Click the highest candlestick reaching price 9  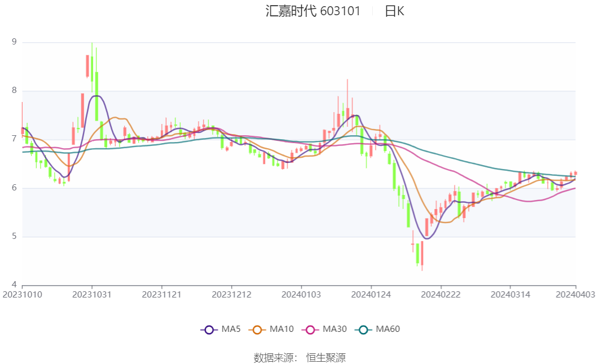point(92,69)
